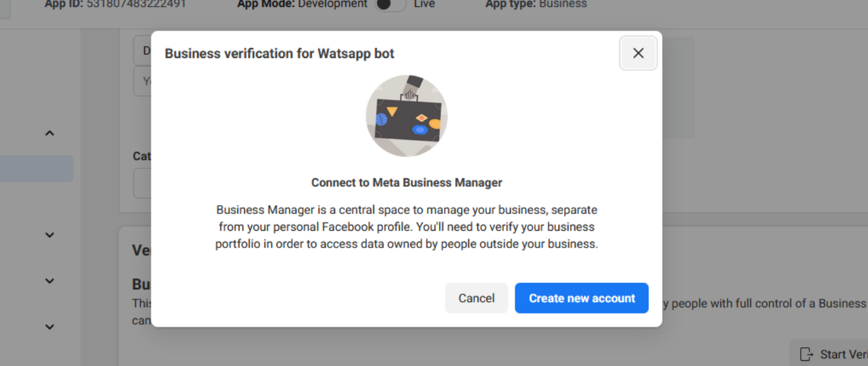Start Verification for the business
868x366 pixels.
(x=834, y=353)
